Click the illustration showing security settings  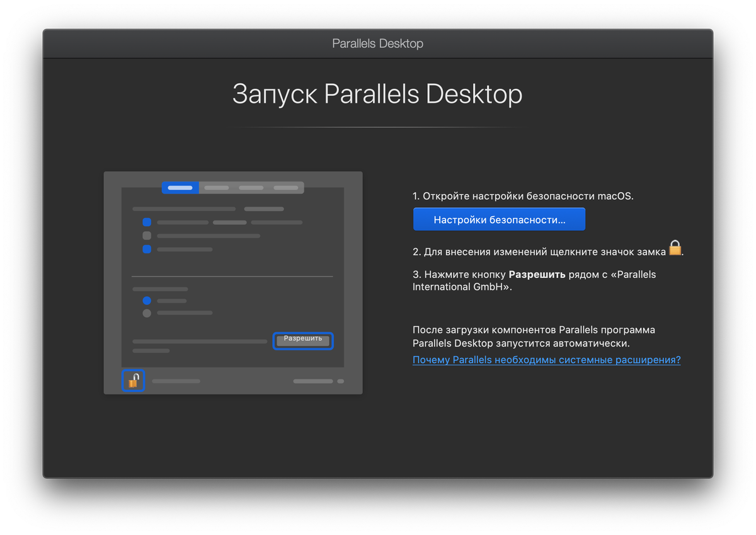[x=233, y=283]
